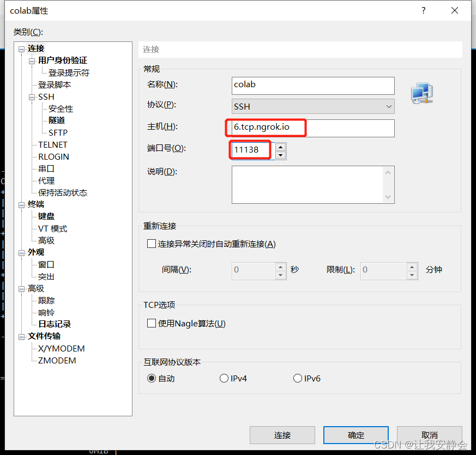476x455 pixels.
Task: Collapse the 高级 category tree node
Action: point(22,289)
